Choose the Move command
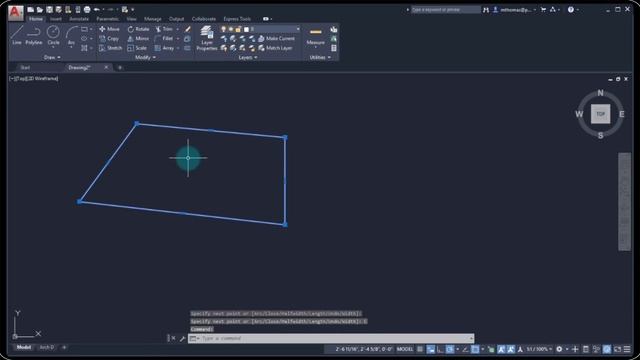The width and height of the screenshot is (640, 360). (109, 29)
